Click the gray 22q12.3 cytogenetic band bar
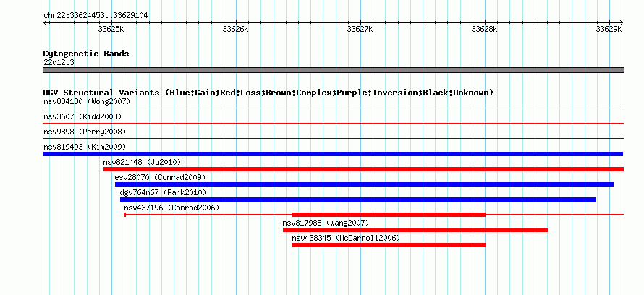This screenshot has height=295, width=644. coord(333,70)
